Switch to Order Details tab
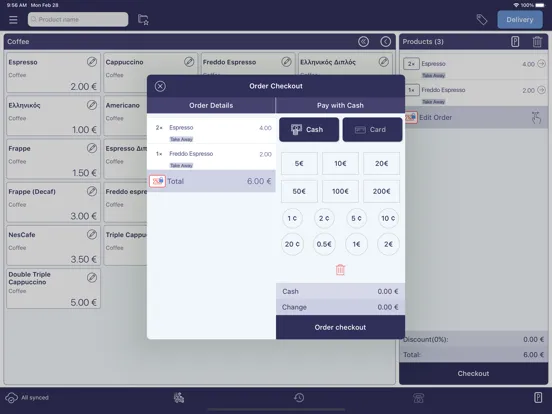Screen dimensions: 552x414 pyautogui.click(x=211, y=105)
